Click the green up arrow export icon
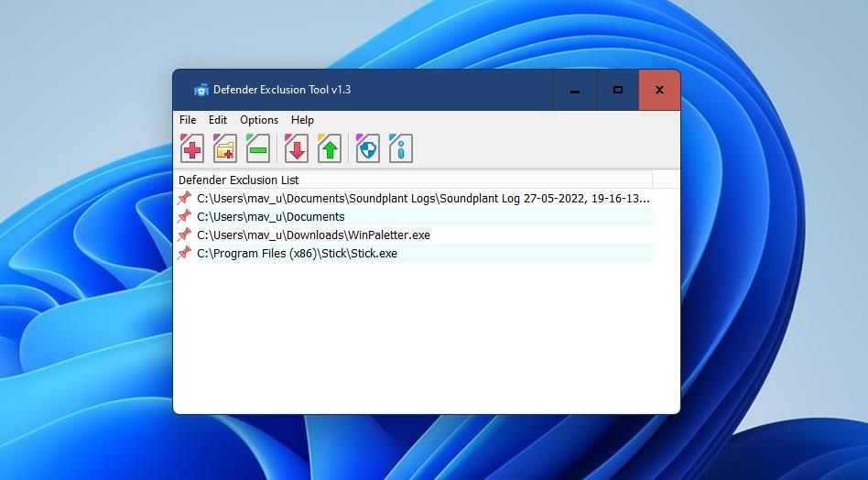 pos(330,148)
